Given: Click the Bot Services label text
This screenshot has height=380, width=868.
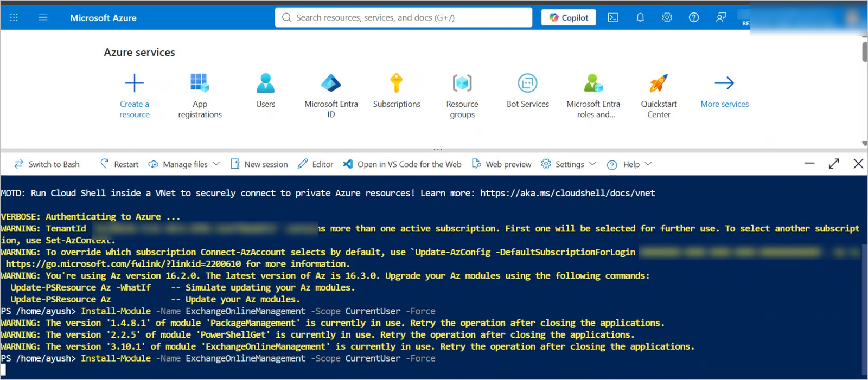Looking at the screenshot, I should tap(528, 104).
